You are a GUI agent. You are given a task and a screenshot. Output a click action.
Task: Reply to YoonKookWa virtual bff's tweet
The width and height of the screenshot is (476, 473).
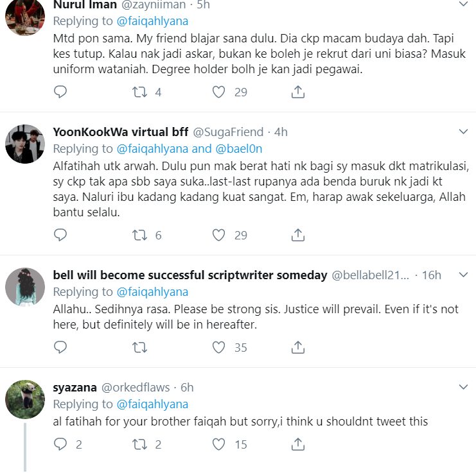click(60, 235)
